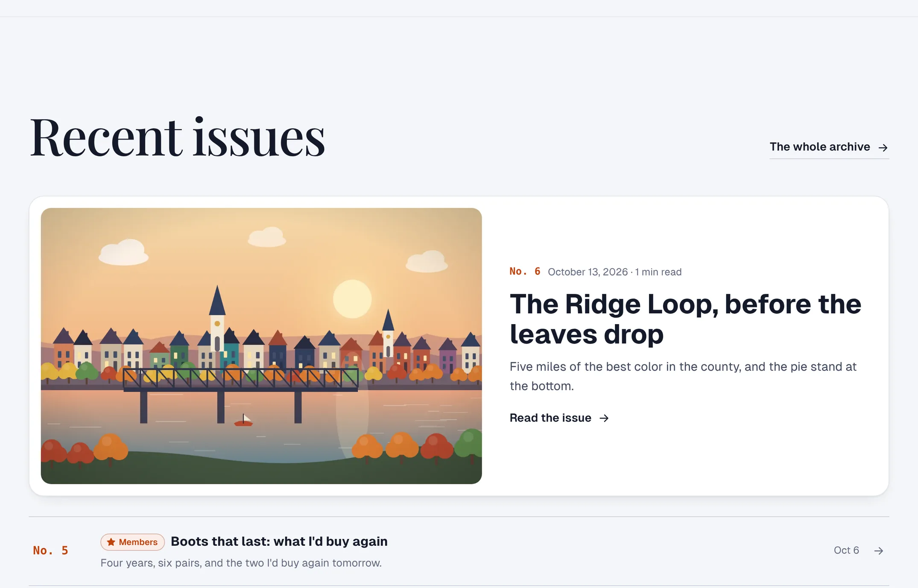Open Boots that last article title
Screen dimensions: 918x588
click(x=279, y=541)
